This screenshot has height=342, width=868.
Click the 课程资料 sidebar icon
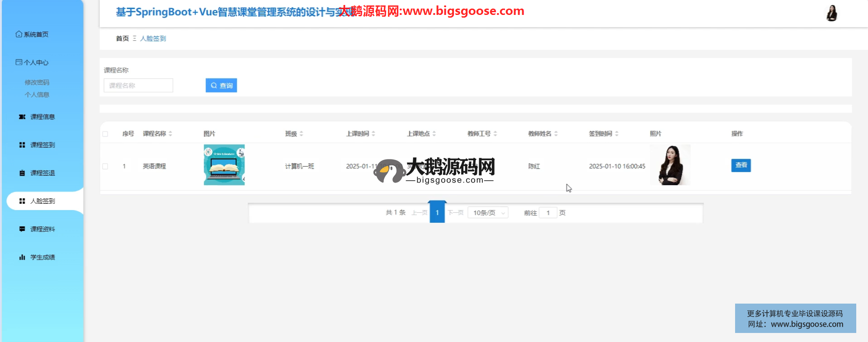(x=22, y=229)
